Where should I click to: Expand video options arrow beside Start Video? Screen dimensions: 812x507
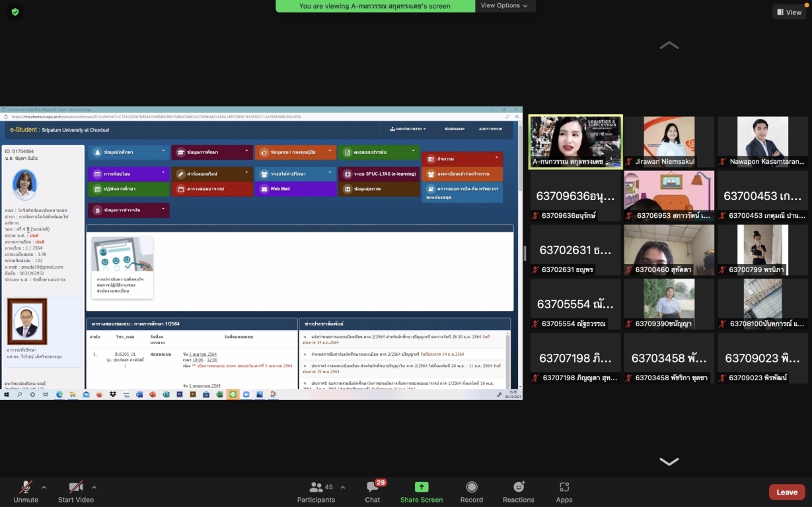[x=94, y=488]
